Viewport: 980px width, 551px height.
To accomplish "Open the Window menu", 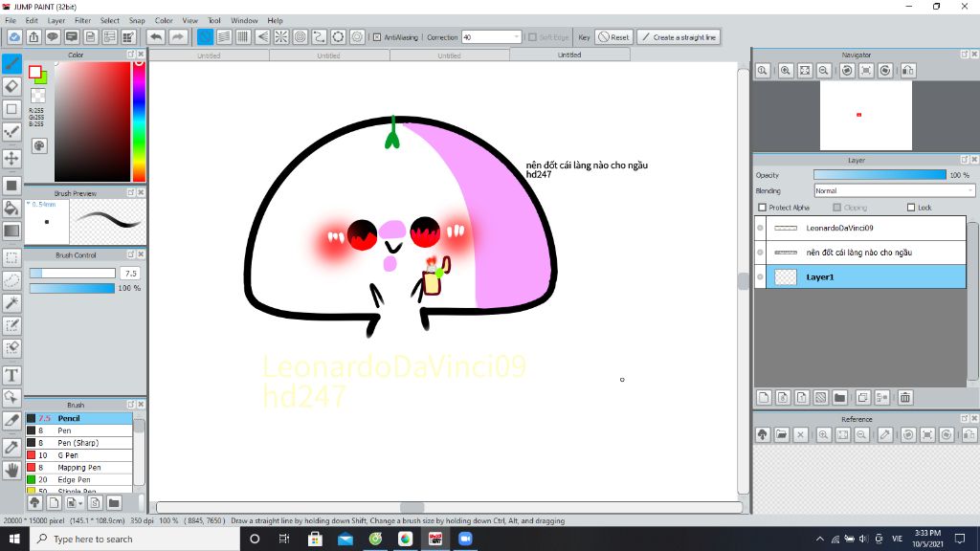I will tap(244, 21).
